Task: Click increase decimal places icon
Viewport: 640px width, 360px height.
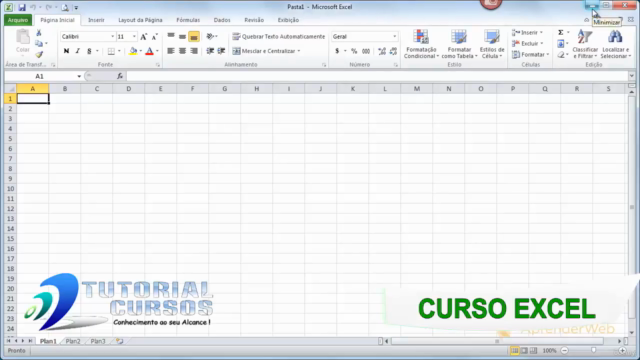Action: pyautogui.click(x=382, y=51)
